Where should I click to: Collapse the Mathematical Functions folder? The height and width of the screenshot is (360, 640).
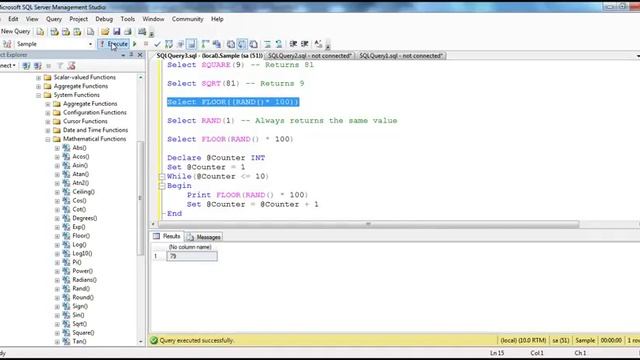(48, 139)
